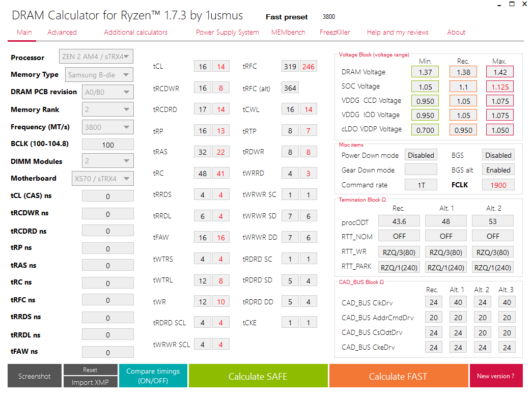The width and height of the screenshot is (532, 397).
Task: Open the FreezKiller tab
Action: pyautogui.click(x=334, y=32)
